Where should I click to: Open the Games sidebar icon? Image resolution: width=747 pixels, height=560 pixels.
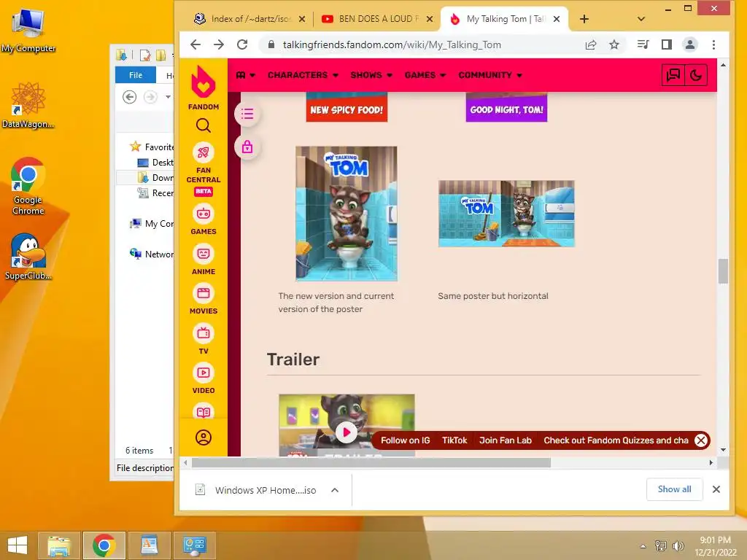(204, 214)
